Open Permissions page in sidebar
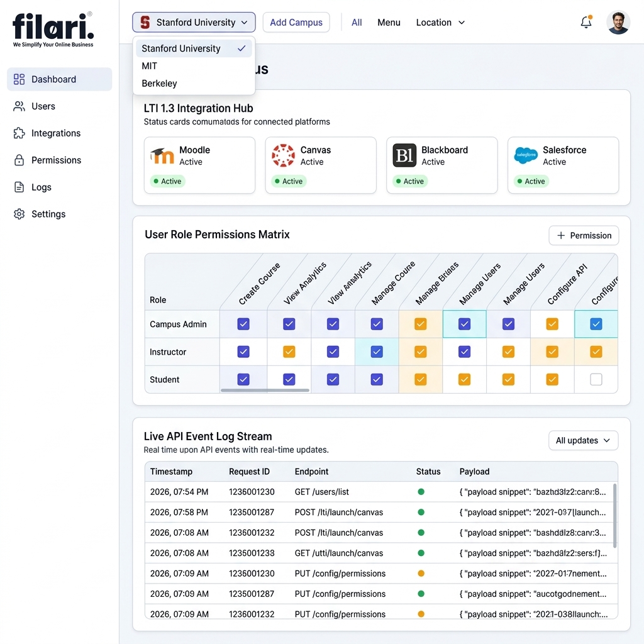Image resolution: width=644 pixels, height=644 pixels. coord(60,160)
